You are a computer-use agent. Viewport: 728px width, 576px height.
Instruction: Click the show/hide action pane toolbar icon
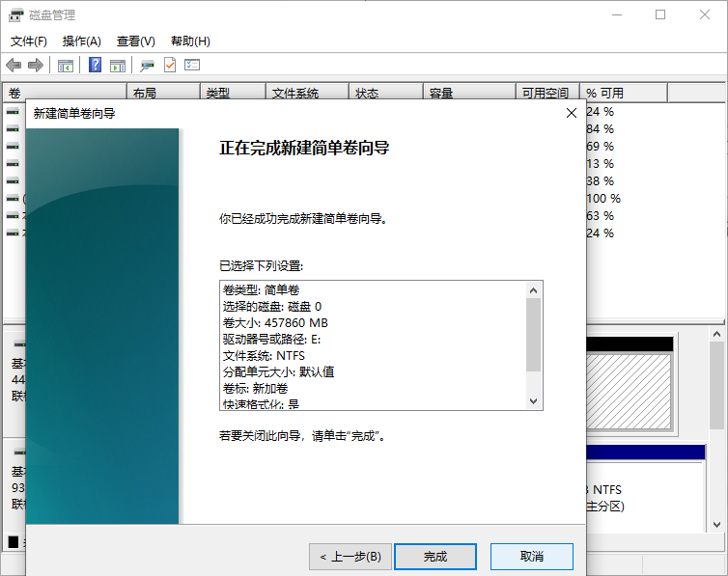click(x=118, y=66)
